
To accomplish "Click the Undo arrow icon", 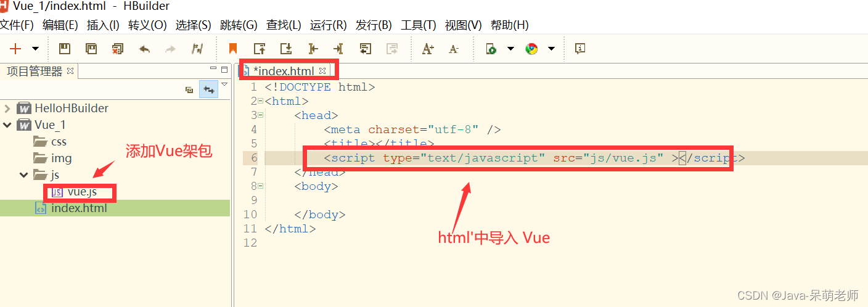I will pos(144,49).
